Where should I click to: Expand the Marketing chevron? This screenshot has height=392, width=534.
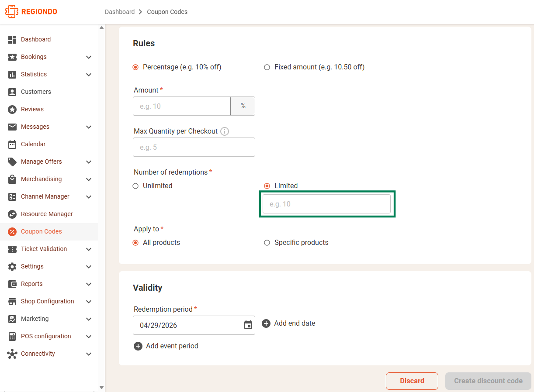coord(89,319)
